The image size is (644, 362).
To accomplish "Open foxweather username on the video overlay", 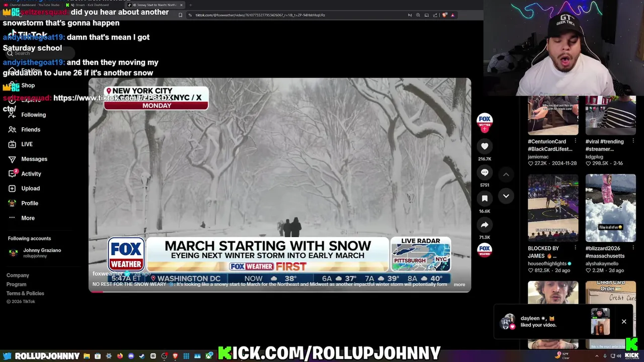I will coord(108,274).
